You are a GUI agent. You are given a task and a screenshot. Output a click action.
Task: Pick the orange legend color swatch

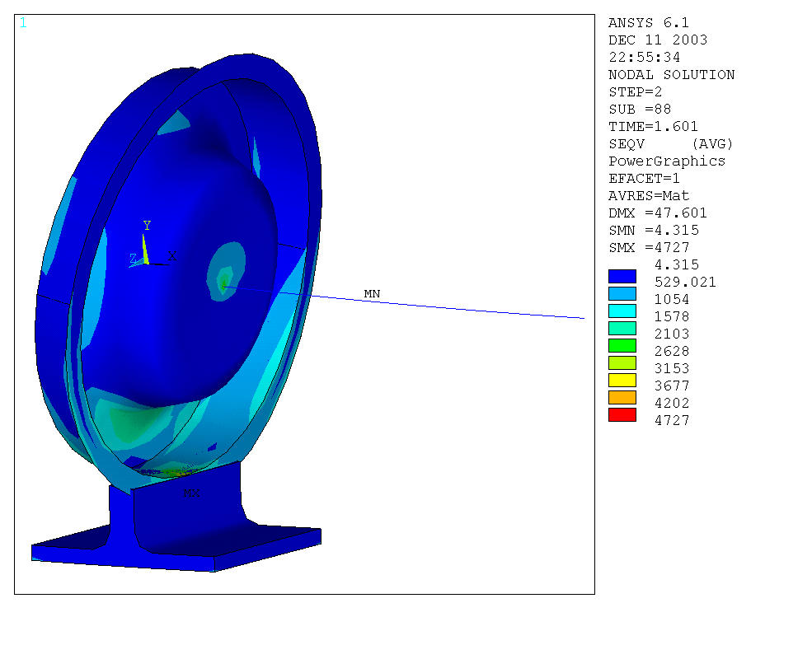point(622,397)
